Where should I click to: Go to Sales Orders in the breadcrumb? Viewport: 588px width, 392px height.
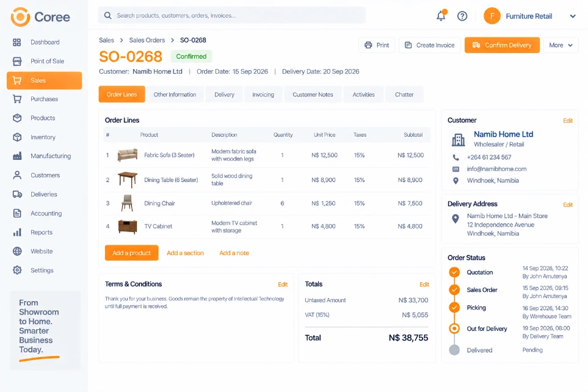147,40
